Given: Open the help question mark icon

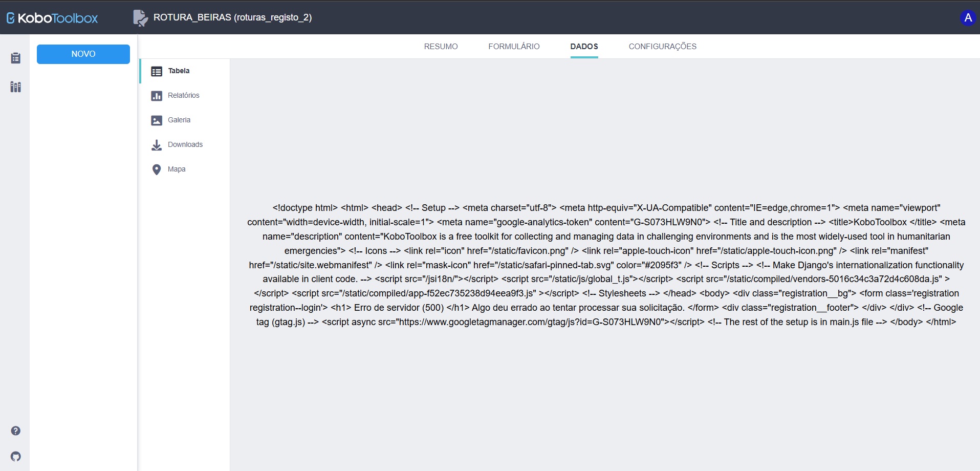Looking at the screenshot, I should tap(16, 431).
